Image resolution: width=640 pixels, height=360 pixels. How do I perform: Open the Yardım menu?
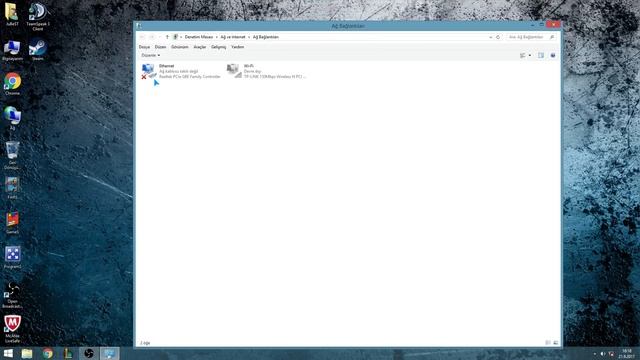point(238,47)
